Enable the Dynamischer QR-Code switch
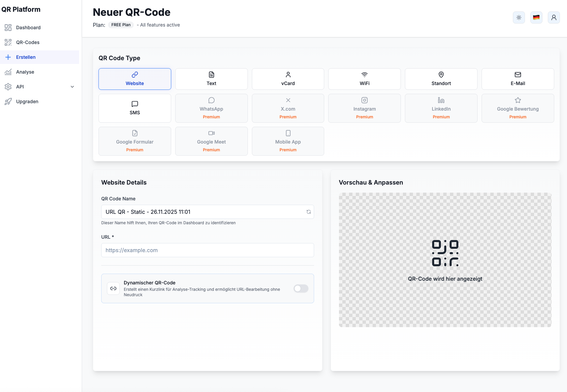The width and height of the screenshot is (567, 392). point(301,288)
